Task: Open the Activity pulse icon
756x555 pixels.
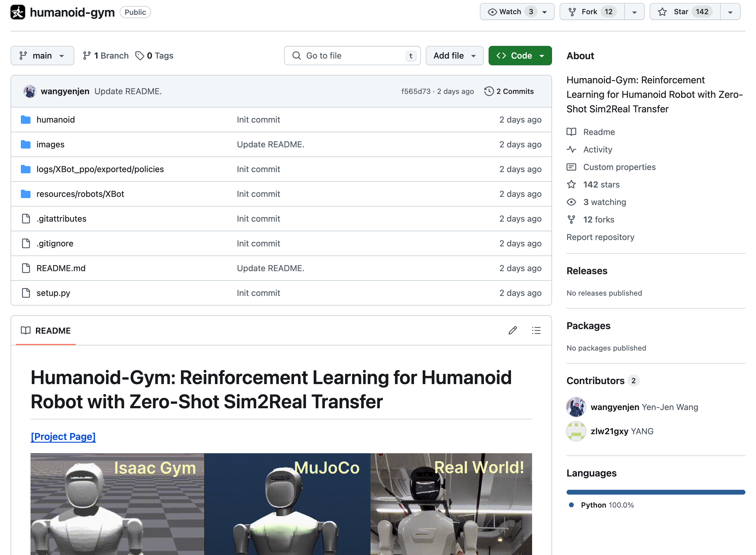Action: [x=572, y=149]
